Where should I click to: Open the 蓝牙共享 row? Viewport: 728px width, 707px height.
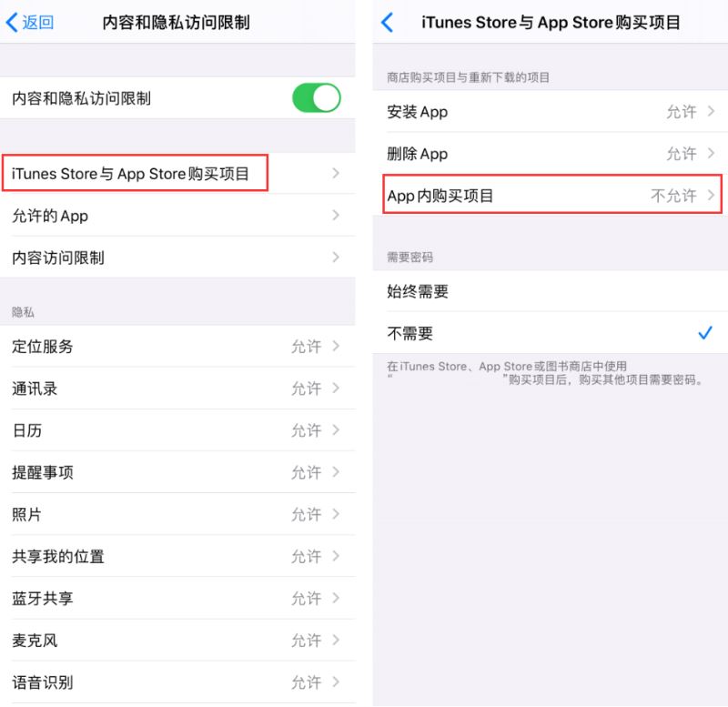coord(177,598)
